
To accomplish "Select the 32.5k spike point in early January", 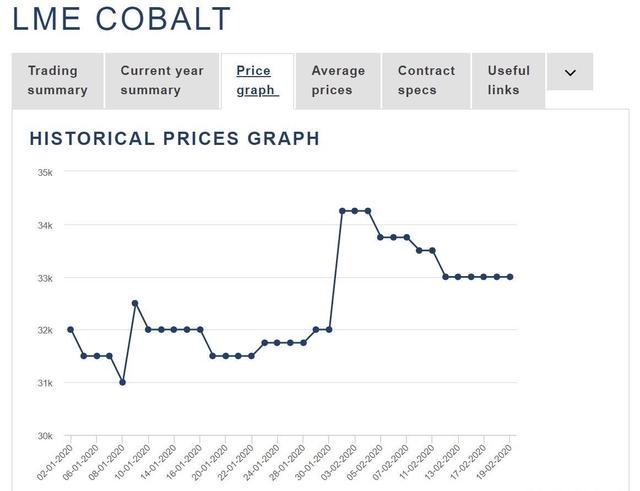I will click(x=135, y=303).
